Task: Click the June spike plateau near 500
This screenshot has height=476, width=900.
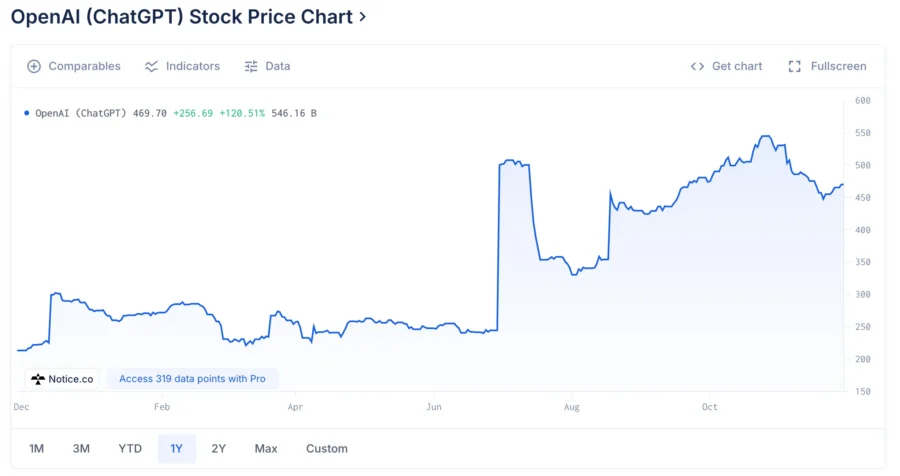Action: click(514, 163)
